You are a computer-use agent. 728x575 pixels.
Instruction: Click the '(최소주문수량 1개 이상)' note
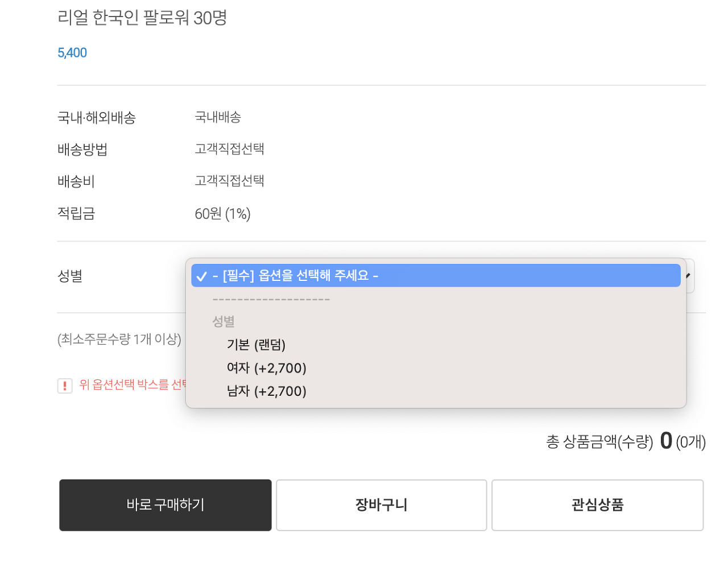pyautogui.click(x=119, y=340)
